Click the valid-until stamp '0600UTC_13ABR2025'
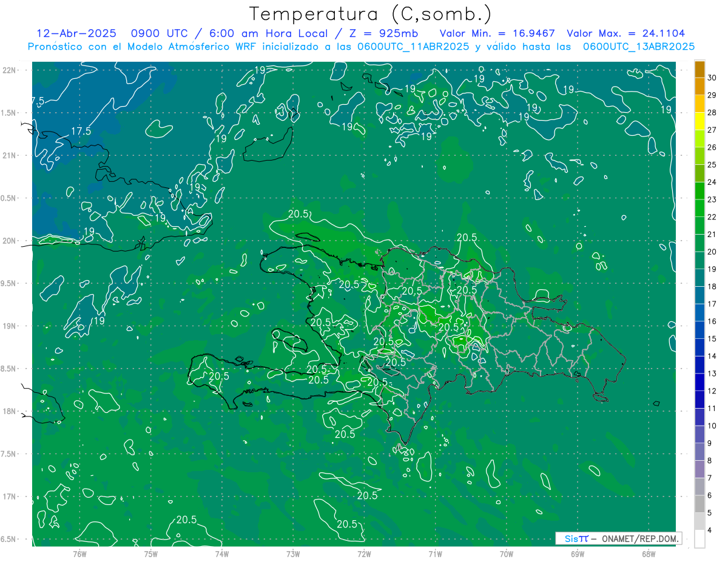Screen dimensions: 728x562 (638, 47)
